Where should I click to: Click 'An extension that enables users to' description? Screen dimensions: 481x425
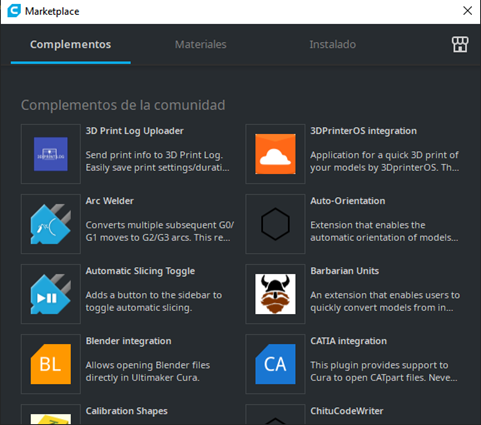click(385, 301)
